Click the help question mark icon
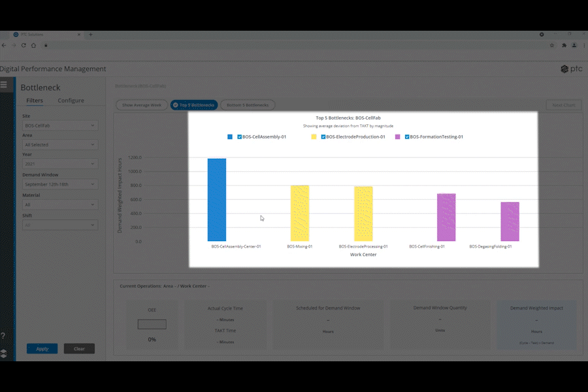 click(3, 336)
